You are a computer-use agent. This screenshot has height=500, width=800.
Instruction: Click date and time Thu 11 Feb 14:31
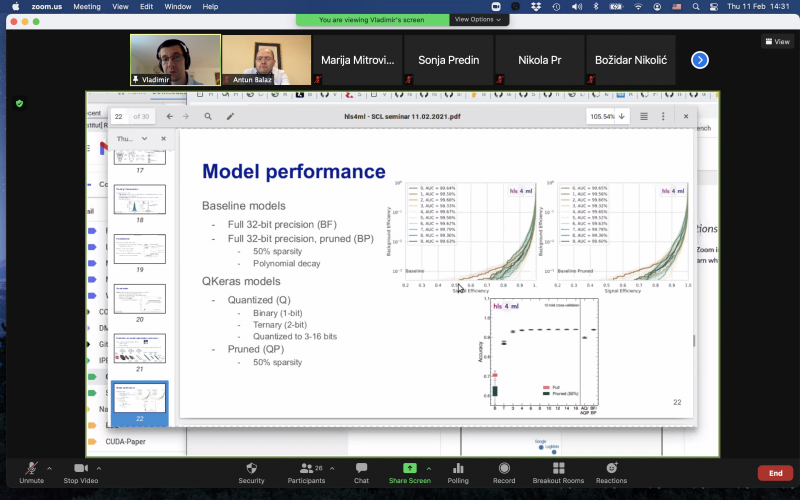coord(758,7)
